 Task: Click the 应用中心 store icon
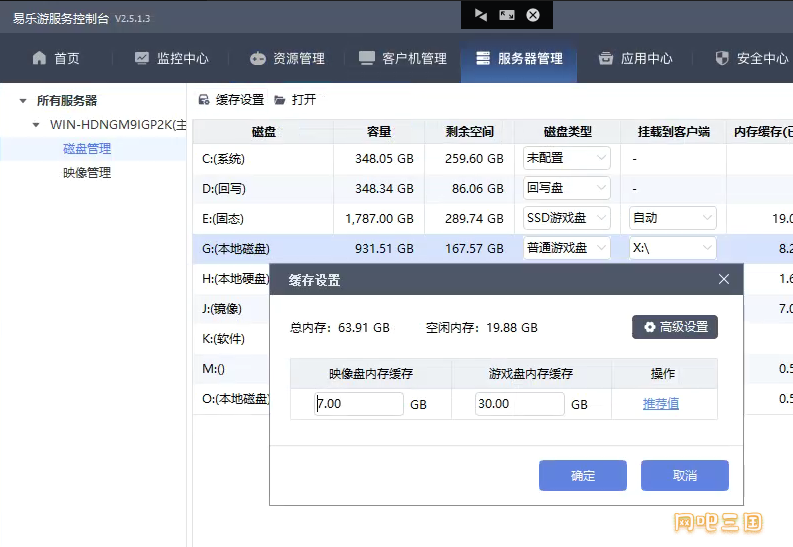pyautogui.click(x=606, y=58)
